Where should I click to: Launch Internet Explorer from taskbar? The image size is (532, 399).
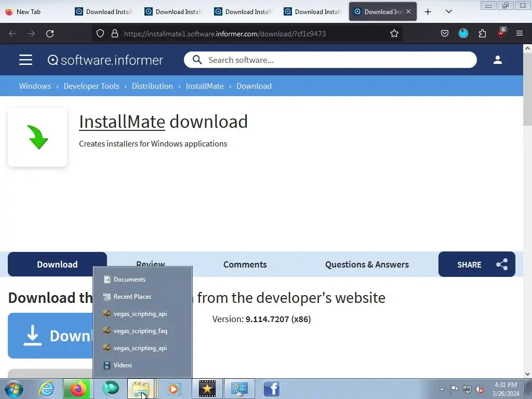pyautogui.click(x=46, y=389)
